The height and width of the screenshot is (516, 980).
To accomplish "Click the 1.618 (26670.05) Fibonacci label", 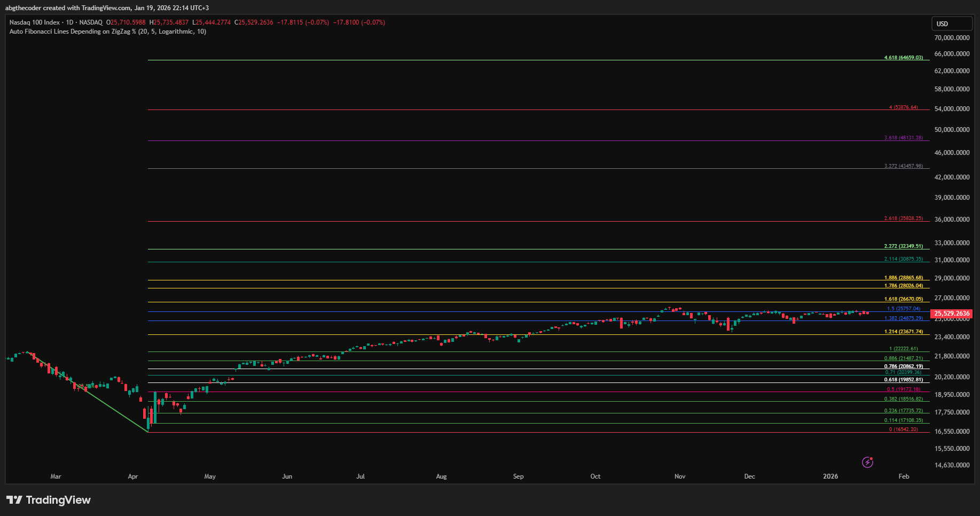I will coord(903,299).
